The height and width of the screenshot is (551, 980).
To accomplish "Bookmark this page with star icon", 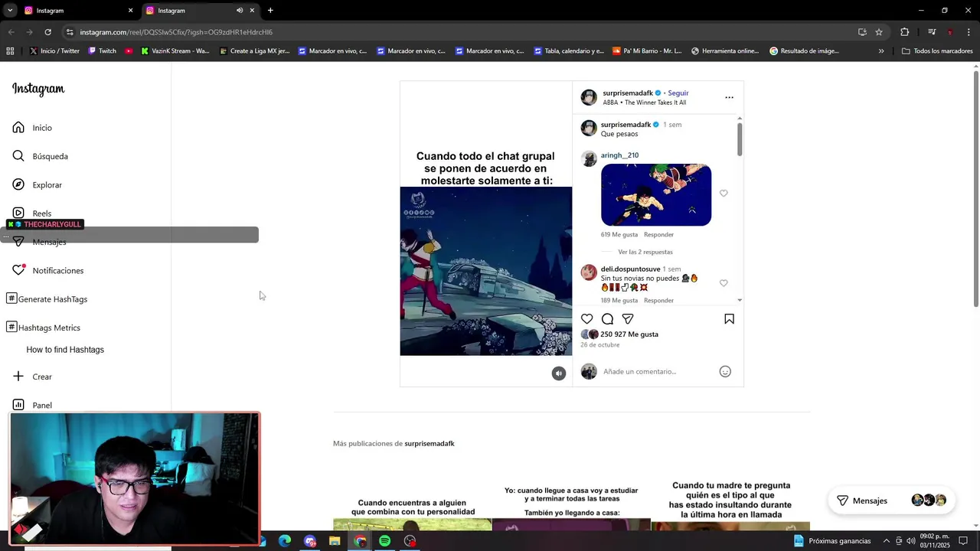I will tap(879, 32).
